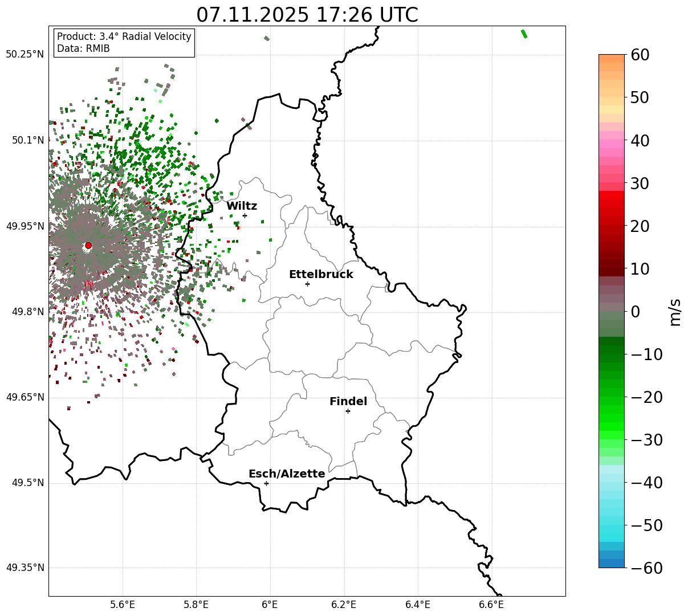688x616 pixels.
Task: Click longitude label 6.6°E
Action: coord(491,605)
